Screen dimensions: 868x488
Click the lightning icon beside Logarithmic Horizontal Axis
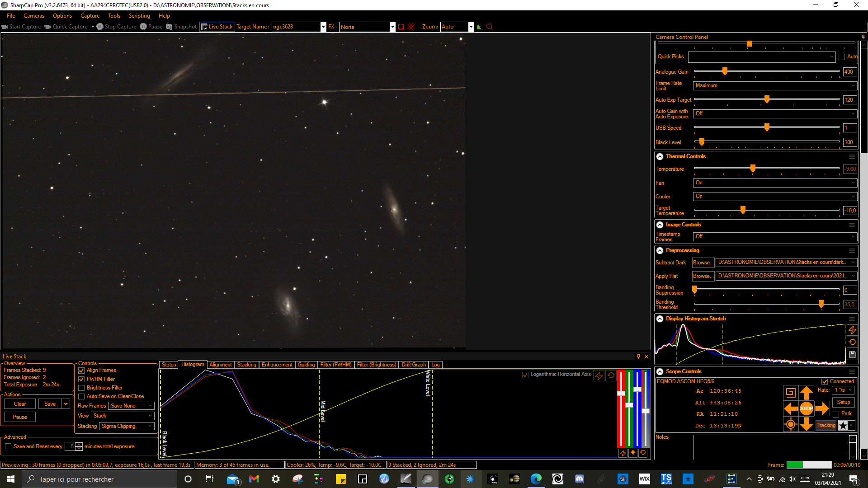pyautogui.click(x=599, y=375)
